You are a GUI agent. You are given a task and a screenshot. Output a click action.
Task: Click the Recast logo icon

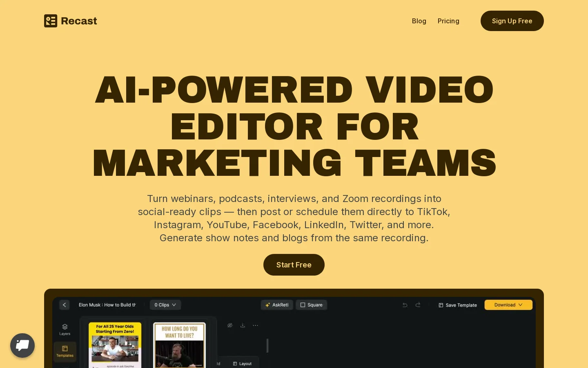pos(51,21)
